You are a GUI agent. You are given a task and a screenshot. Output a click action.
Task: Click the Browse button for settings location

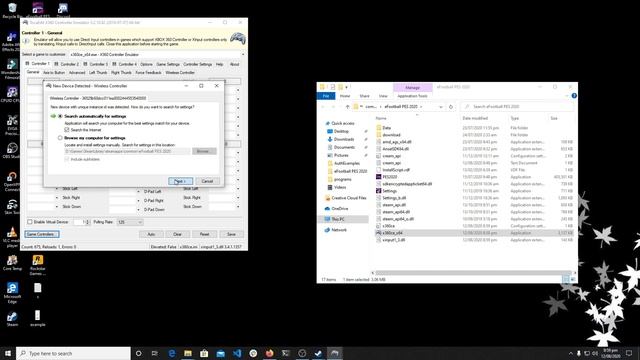204,151
